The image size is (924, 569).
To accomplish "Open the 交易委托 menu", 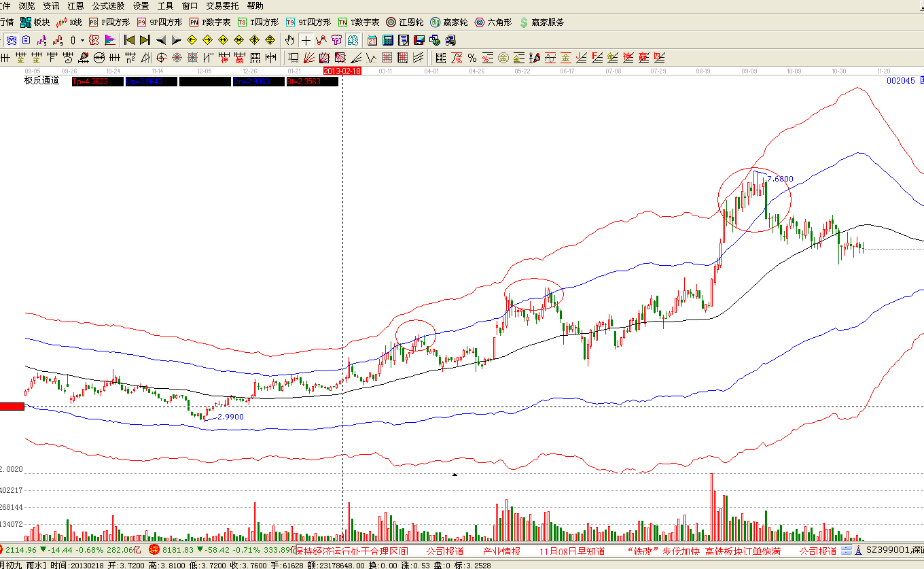I will tap(222, 5).
